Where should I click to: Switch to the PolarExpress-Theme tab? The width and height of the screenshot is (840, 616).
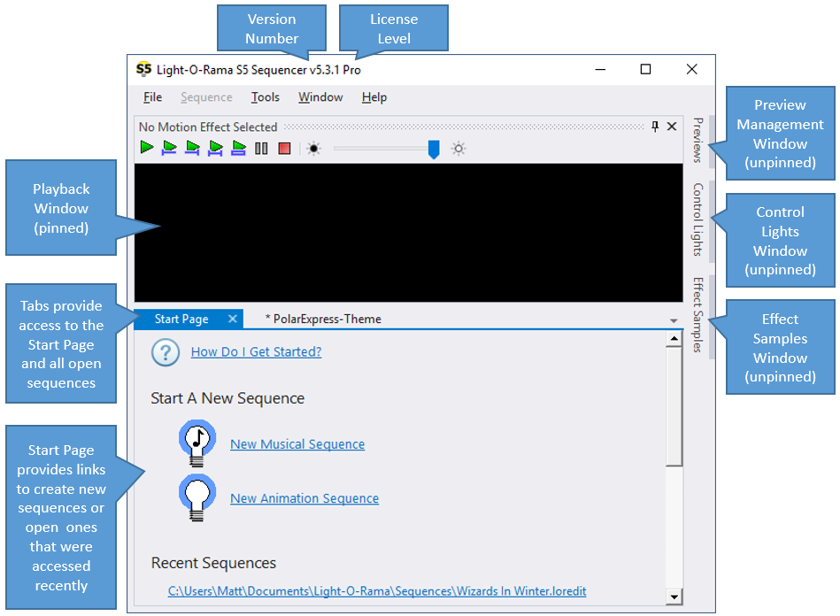(323, 320)
